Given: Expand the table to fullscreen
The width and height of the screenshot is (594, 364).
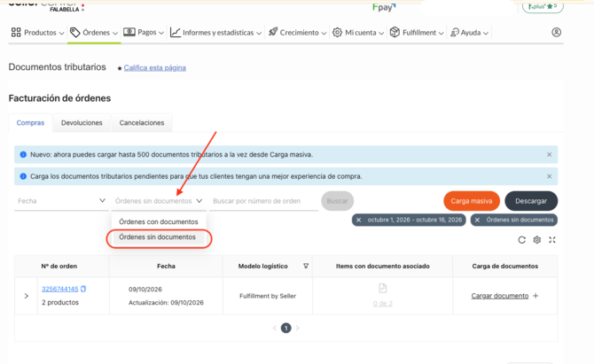Looking at the screenshot, I should (x=552, y=240).
